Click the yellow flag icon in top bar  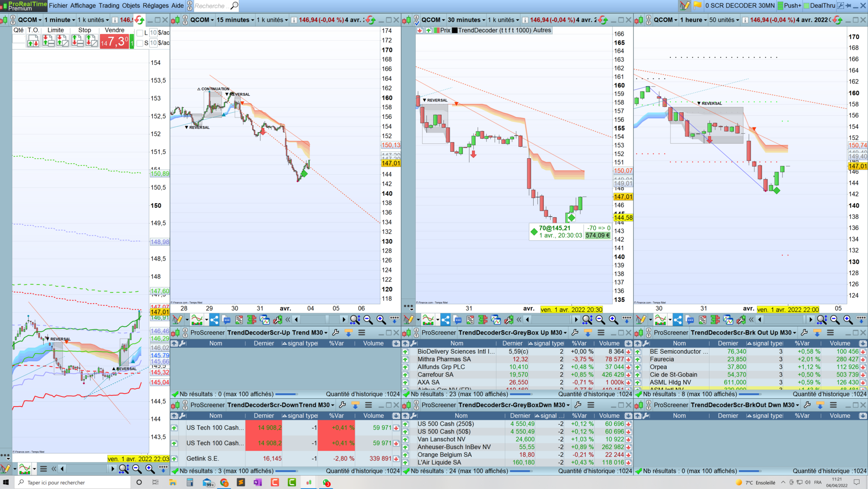[x=697, y=6]
